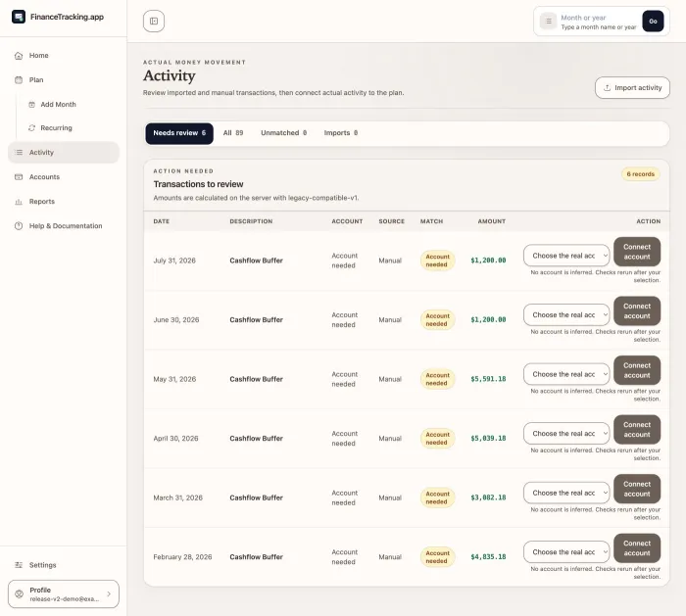
Task: Connect account for May 31, 2026 row
Action: click(x=637, y=370)
